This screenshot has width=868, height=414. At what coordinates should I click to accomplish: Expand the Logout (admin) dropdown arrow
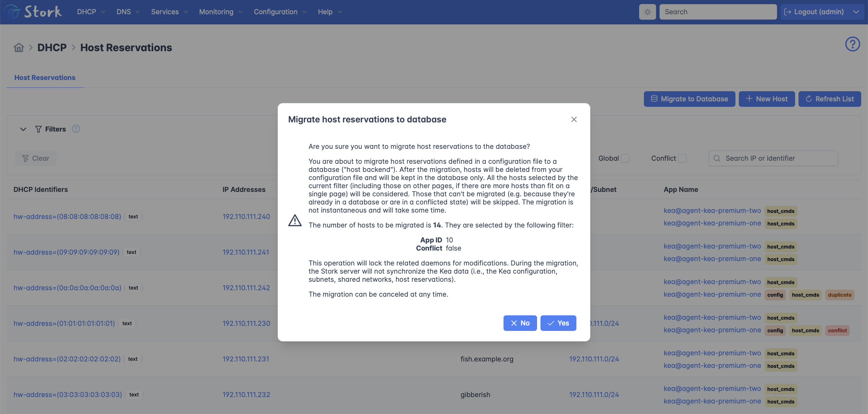click(856, 12)
